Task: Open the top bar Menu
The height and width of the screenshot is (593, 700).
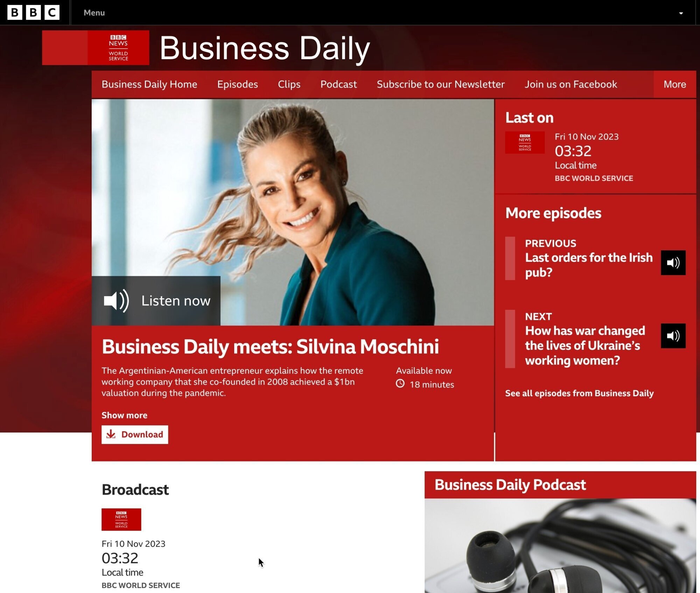Action: pos(94,13)
